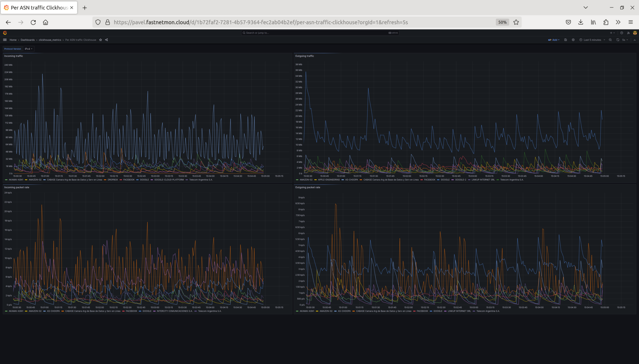Select AMAZON-02 color marker in packet rate legend
The image size is (639, 364).
[27, 311]
